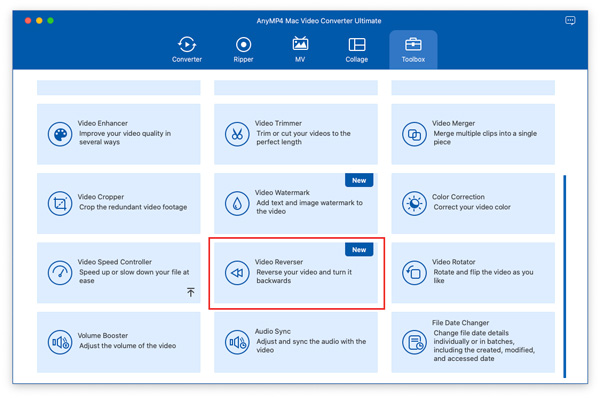The image size is (600, 398).
Task: Switch to the Ripper tab
Action: point(243,50)
